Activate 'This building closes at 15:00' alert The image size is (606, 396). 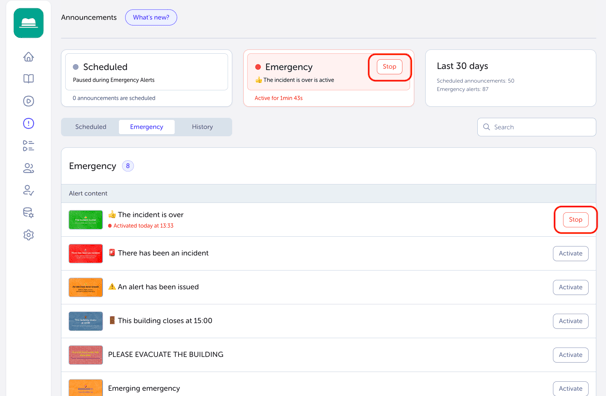[x=571, y=321]
